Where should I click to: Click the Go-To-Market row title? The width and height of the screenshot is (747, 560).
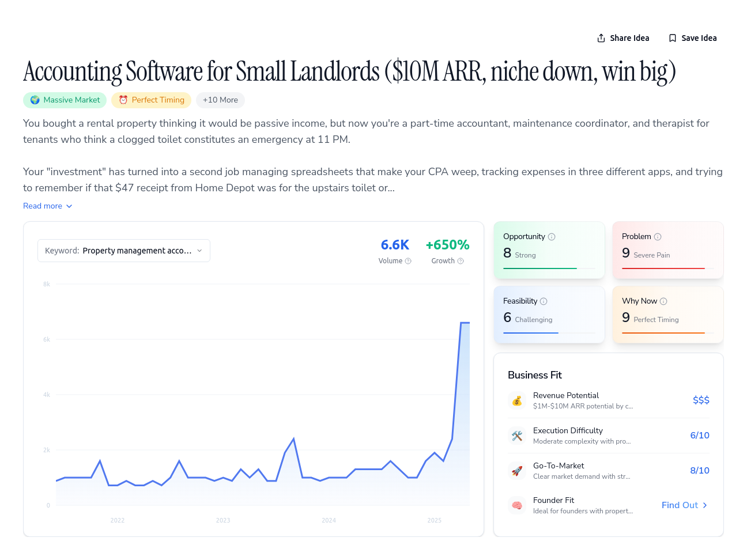click(559, 466)
